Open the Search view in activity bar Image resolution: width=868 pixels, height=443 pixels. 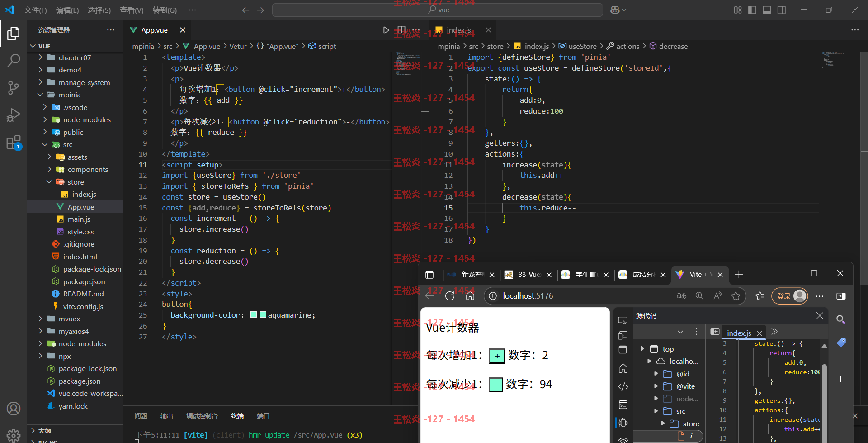point(14,60)
